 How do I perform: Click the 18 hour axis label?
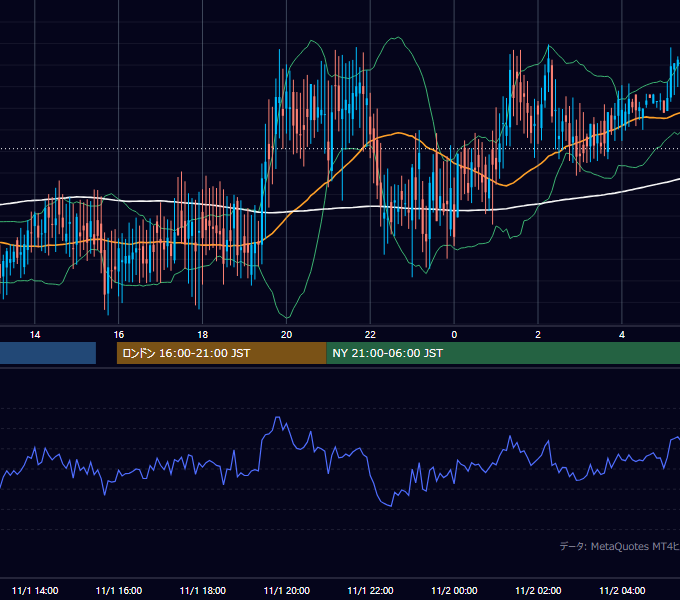point(203,335)
